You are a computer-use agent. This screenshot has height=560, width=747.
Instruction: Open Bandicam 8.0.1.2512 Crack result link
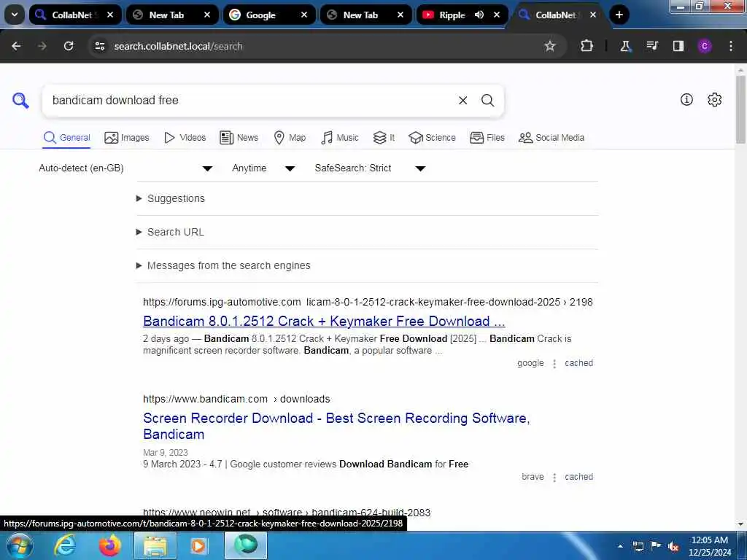pyautogui.click(x=324, y=321)
